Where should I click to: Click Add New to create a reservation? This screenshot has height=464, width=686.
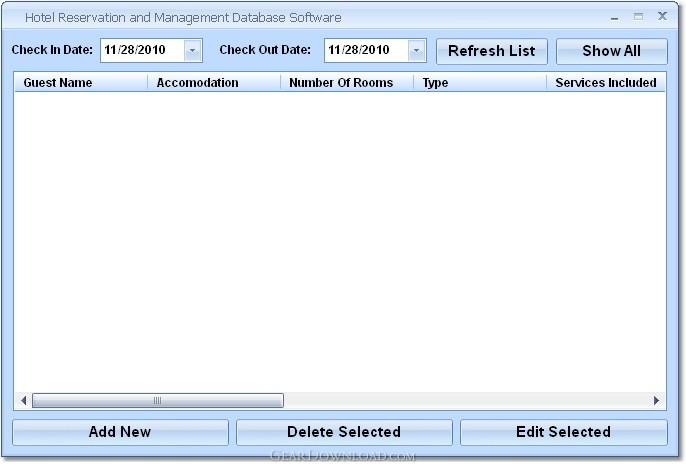coord(120,432)
